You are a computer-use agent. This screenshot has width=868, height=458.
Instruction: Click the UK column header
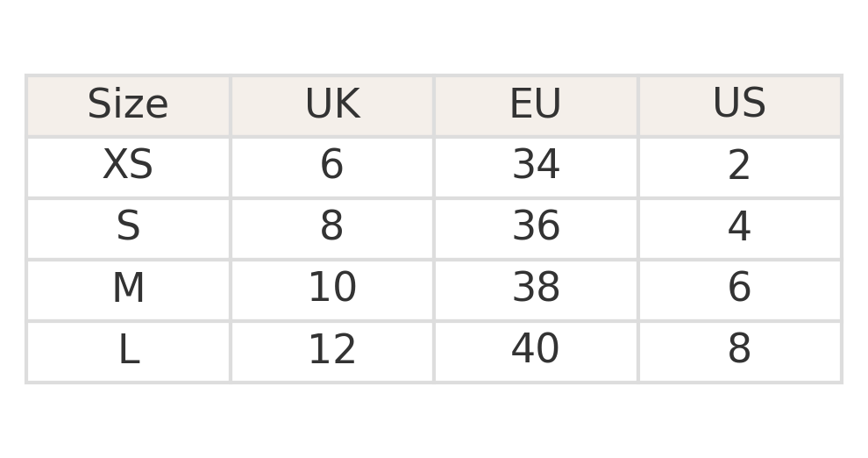pyautogui.click(x=331, y=105)
